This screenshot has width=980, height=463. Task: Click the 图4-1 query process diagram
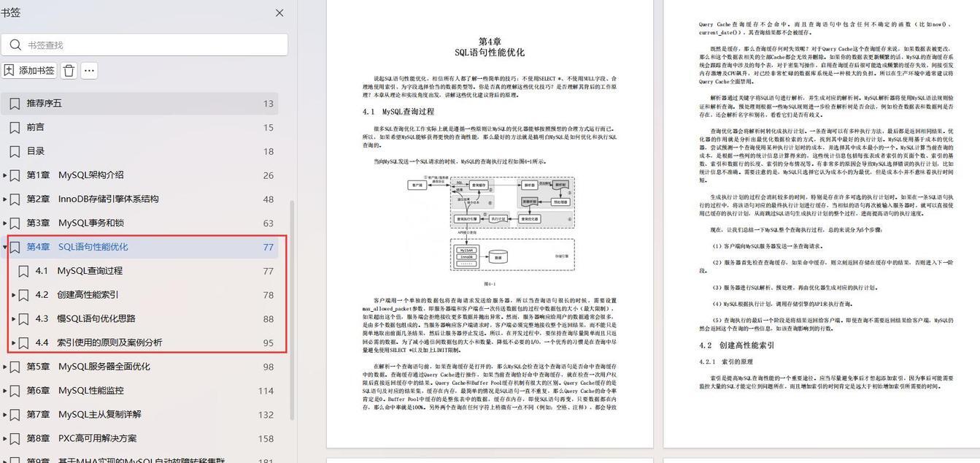(490, 223)
